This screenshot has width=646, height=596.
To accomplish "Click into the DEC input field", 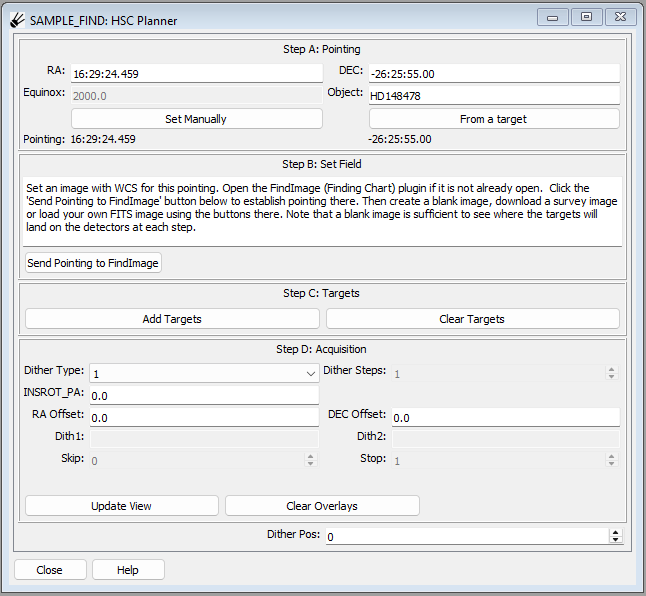I will (494, 74).
